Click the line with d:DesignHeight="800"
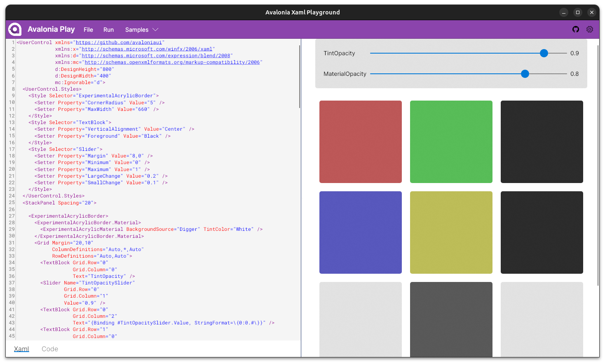 84,69
